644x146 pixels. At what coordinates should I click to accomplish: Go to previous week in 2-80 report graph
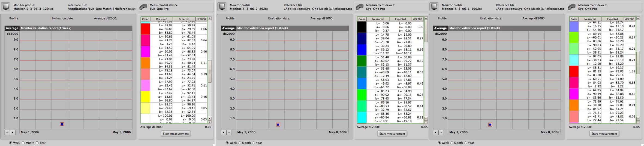click(224, 132)
